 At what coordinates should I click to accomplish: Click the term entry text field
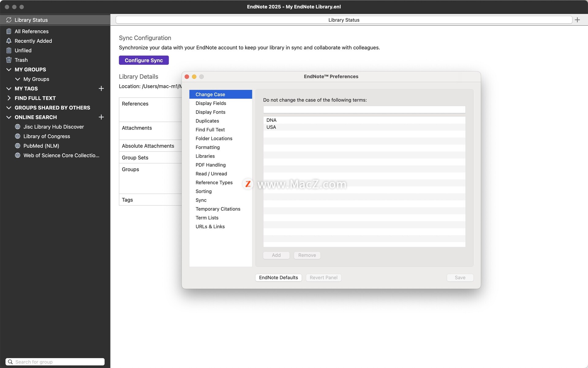(x=364, y=109)
